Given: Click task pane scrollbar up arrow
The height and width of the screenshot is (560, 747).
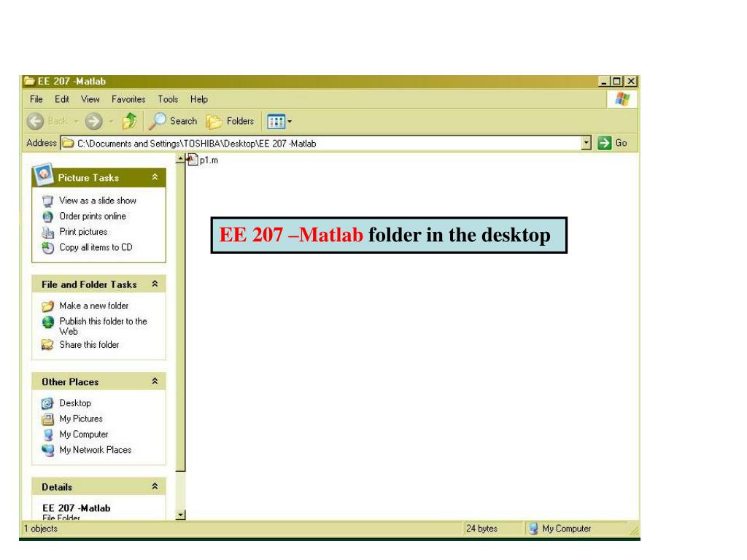Looking at the screenshot, I should [180, 159].
